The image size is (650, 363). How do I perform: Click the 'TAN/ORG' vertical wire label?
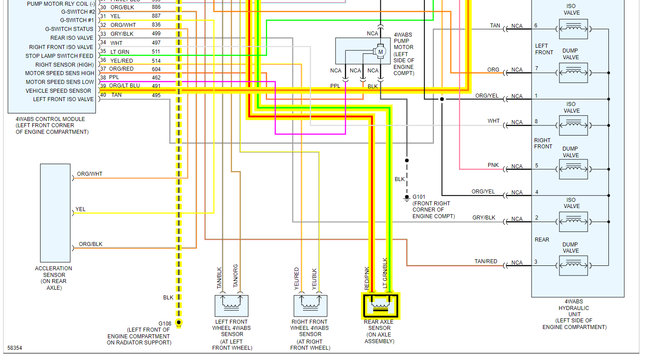(235, 276)
